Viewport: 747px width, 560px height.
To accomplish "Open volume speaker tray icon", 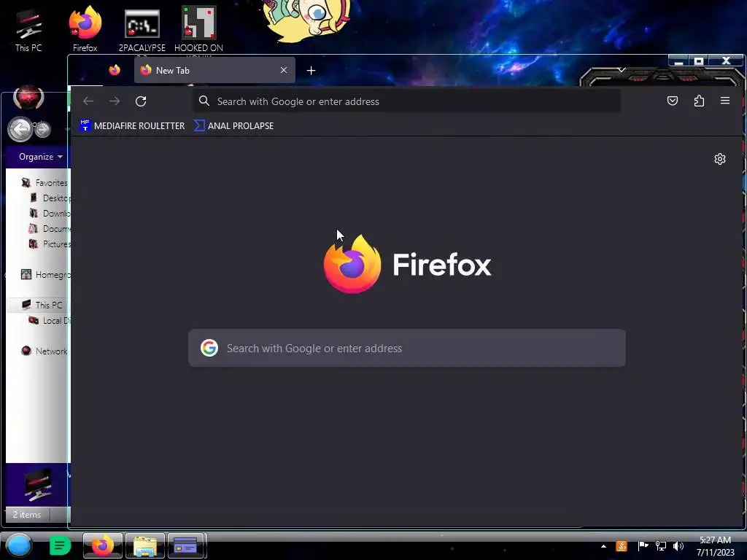I will pyautogui.click(x=678, y=546).
